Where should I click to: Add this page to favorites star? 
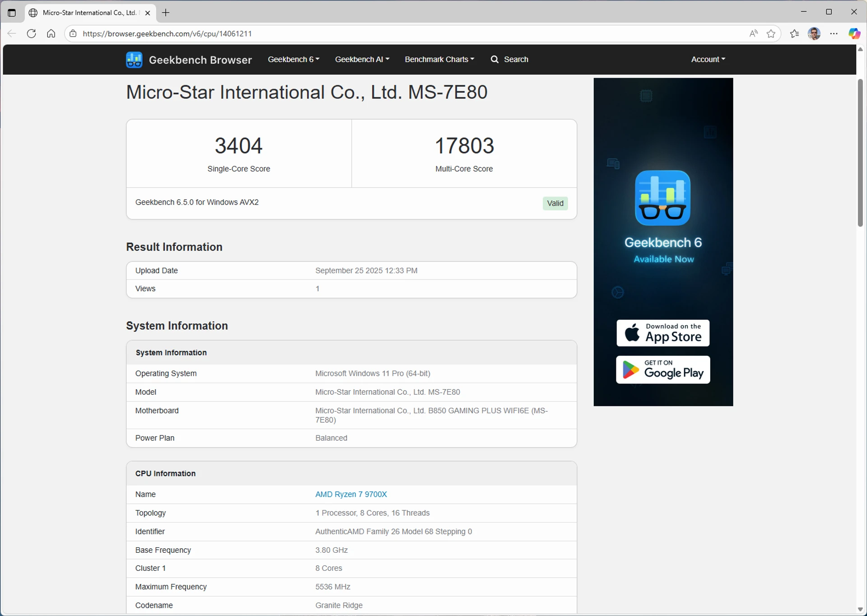click(771, 33)
